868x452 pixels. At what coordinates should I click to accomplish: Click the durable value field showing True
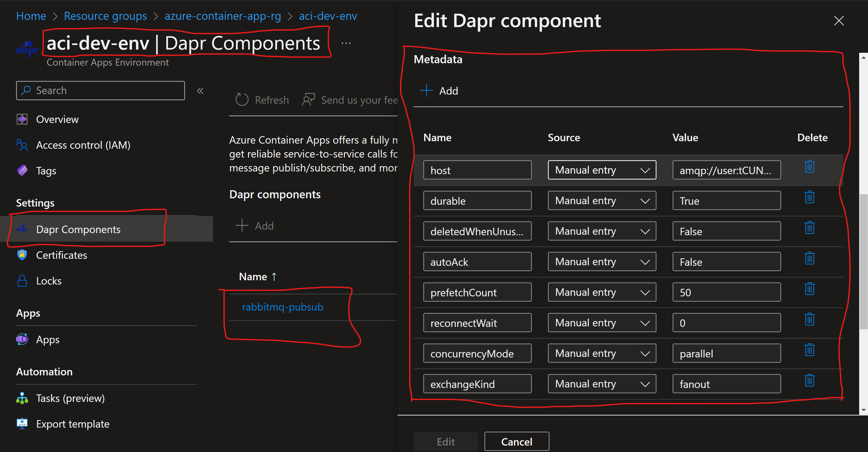726,201
